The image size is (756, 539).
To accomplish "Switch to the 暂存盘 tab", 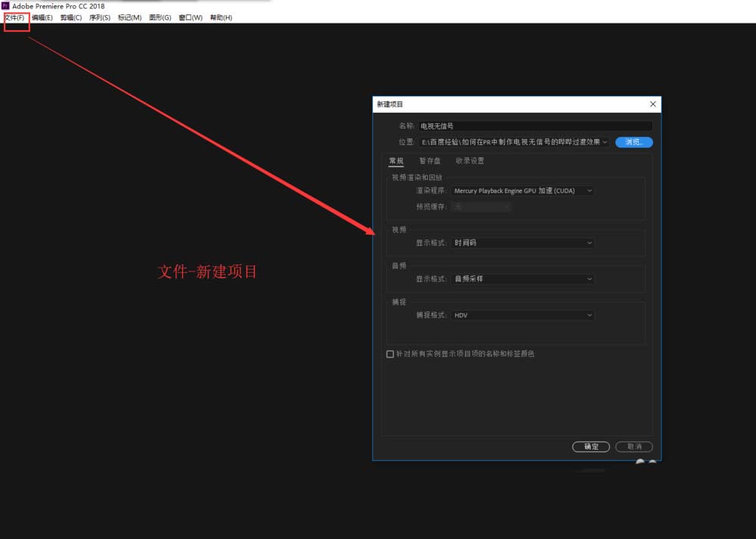I will [429, 161].
